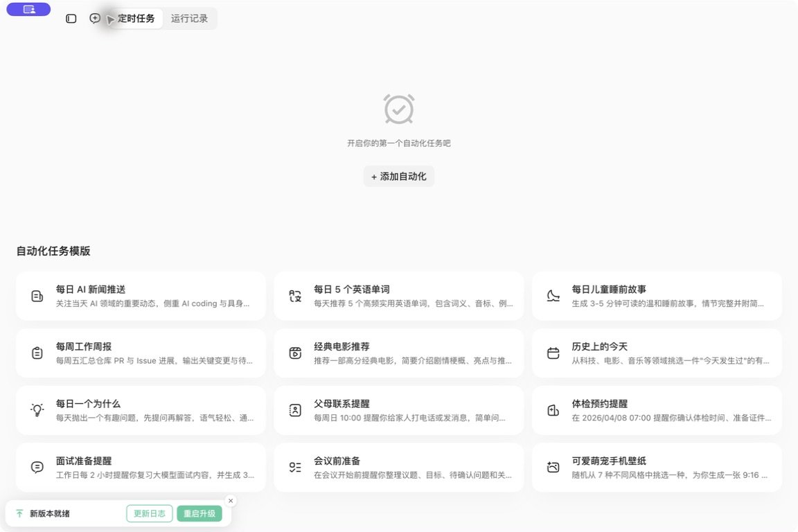Click the 开启你的第一个自动化任务吧 text
798x532 pixels.
(399, 143)
